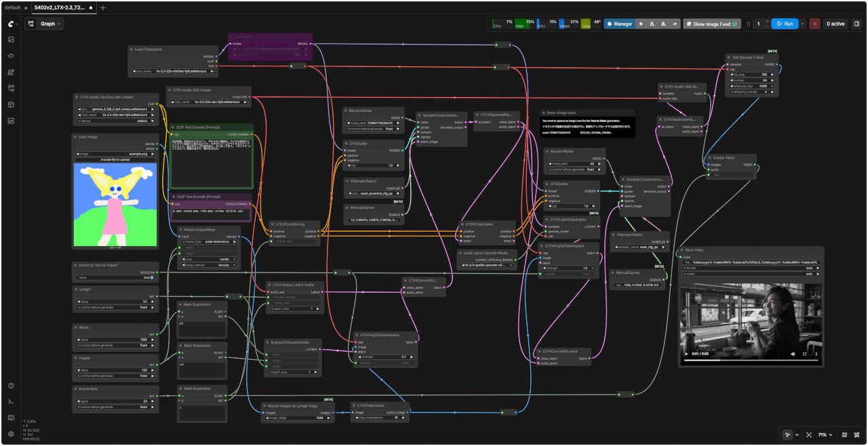Open the 71% zoom dropdown
Image resolution: width=868 pixels, height=446 pixels.
825,434
